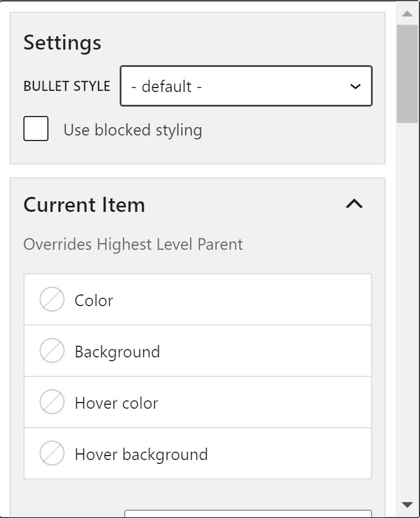Enable the Use blocked styling checkbox

(x=36, y=129)
